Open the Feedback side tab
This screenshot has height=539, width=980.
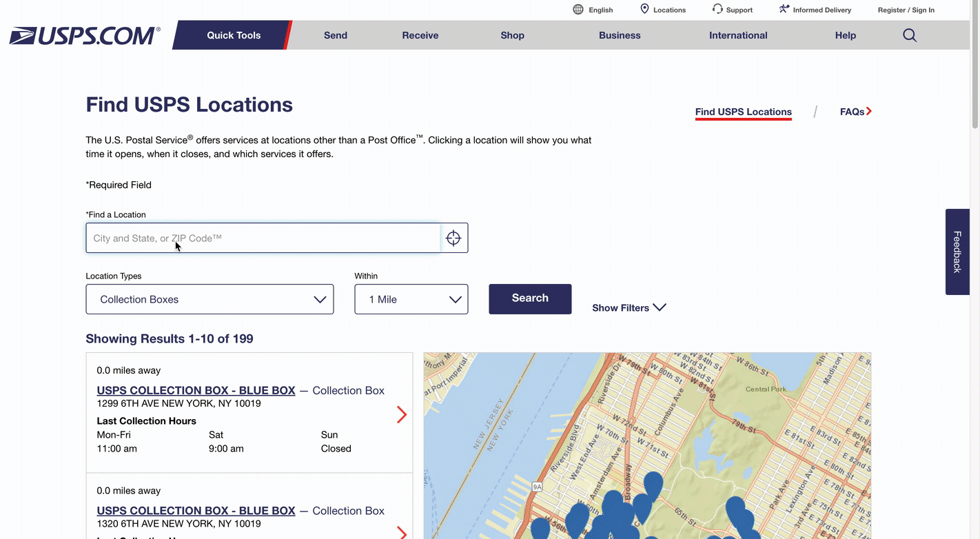click(x=957, y=252)
